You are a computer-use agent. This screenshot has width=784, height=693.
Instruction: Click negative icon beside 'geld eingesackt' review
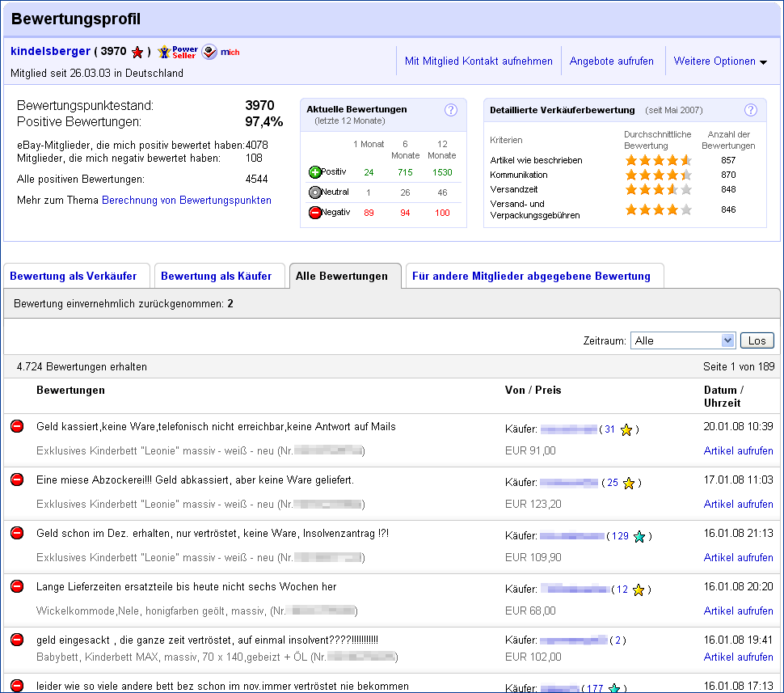pyautogui.click(x=17, y=640)
